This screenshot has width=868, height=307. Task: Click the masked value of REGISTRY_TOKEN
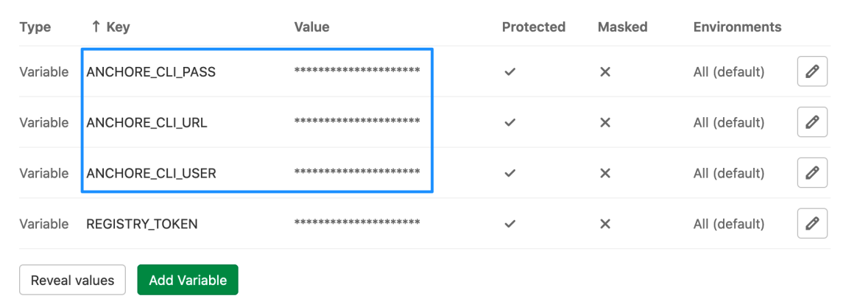click(357, 223)
